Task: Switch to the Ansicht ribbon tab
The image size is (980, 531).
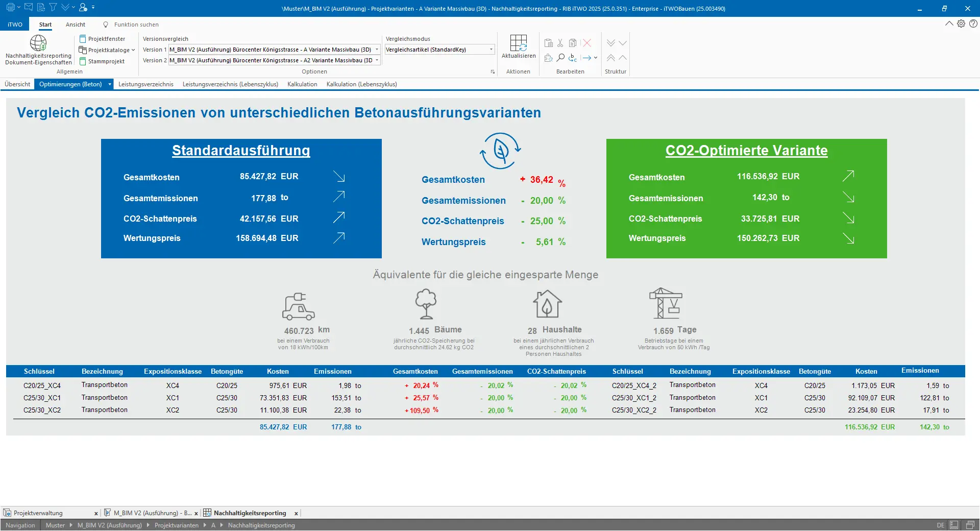Action: pos(76,25)
